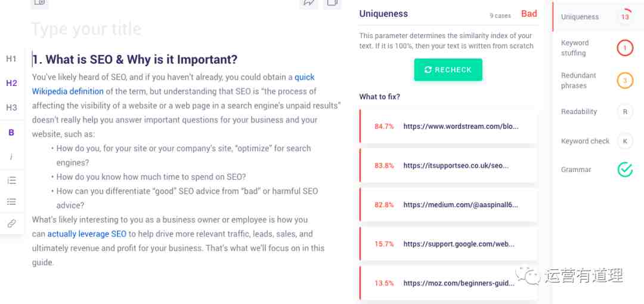
Task: Apply H3 heading format
Action: pyautogui.click(x=11, y=108)
